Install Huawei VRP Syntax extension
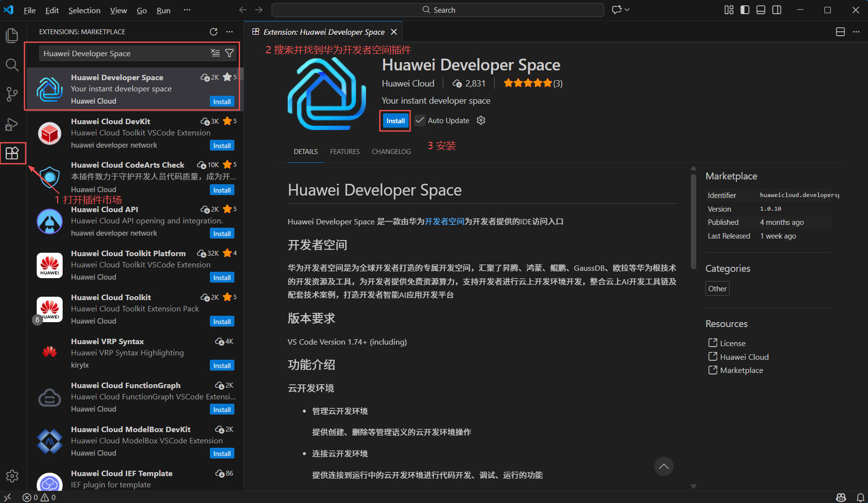The image size is (868, 503). 222,366
